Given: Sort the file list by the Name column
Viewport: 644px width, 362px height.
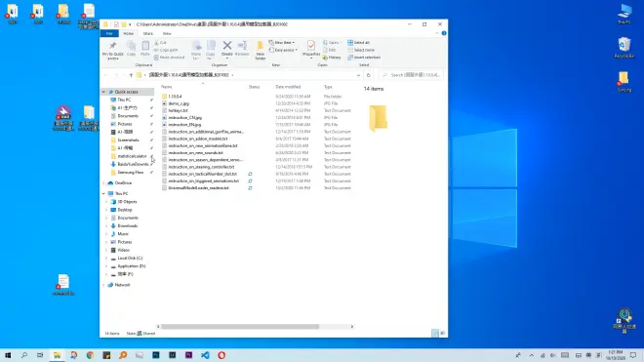Looking at the screenshot, I should click(166, 87).
